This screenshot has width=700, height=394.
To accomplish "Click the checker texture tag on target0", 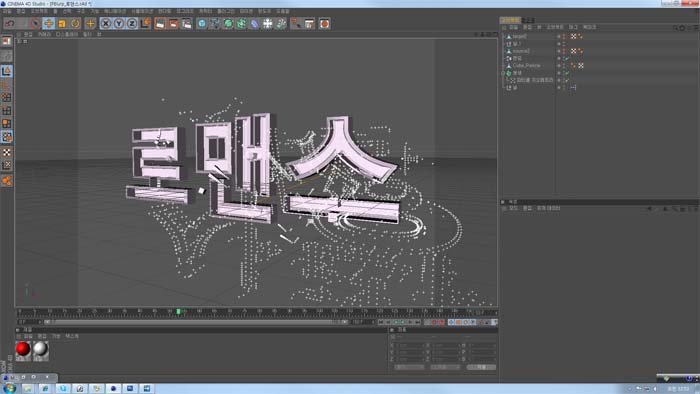I will coord(574,36).
